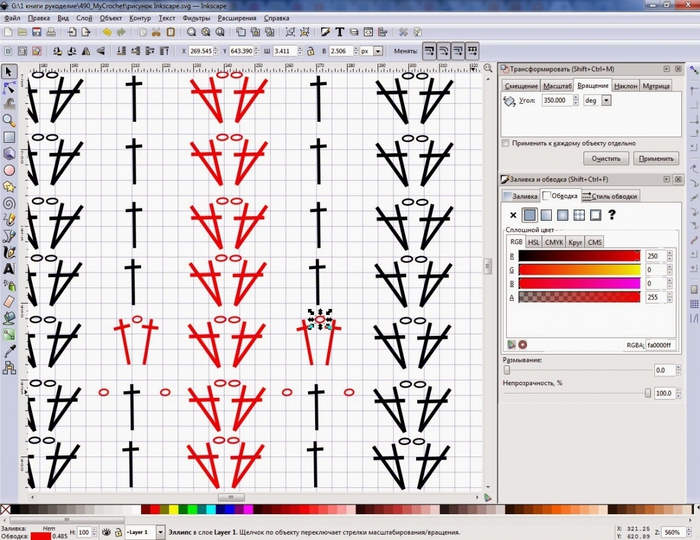Select the Color dropper tool
Screen dimensions: 700x540
pos(9,351)
